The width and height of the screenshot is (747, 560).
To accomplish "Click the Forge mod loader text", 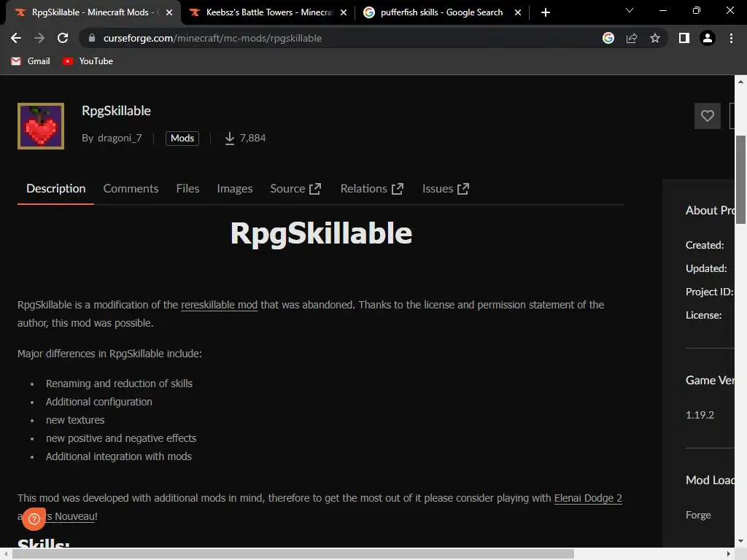I will click(x=698, y=516).
